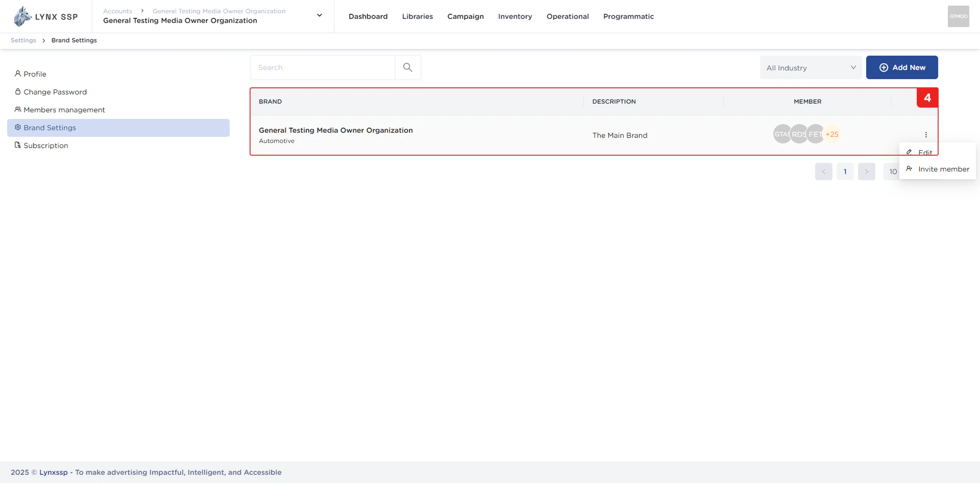Click the MEMBER column header
980x484 pixels.
pyautogui.click(x=807, y=102)
